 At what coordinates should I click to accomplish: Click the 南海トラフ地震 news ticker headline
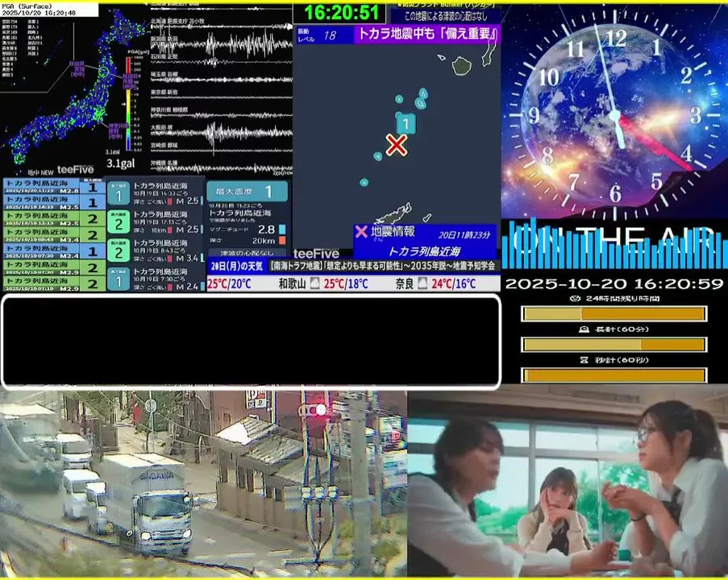[383, 266]
